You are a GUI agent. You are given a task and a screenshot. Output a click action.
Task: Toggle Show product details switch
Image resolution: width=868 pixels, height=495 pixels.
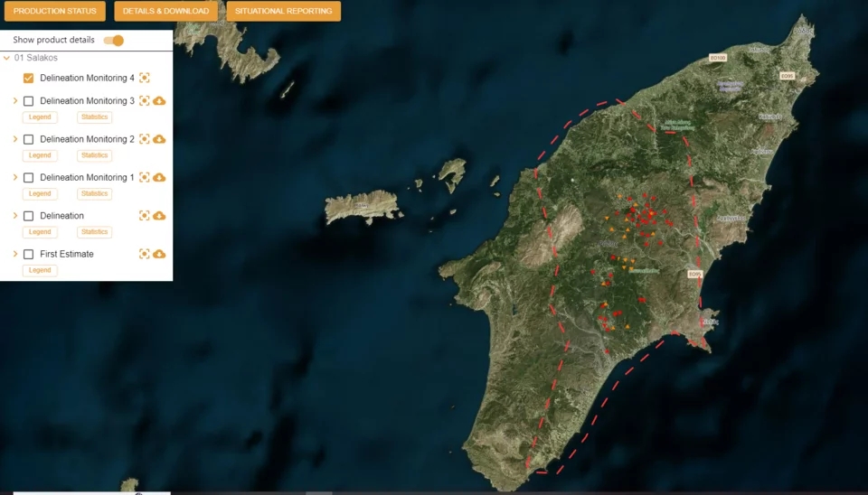pyautogui.click(x=114, y=40)
